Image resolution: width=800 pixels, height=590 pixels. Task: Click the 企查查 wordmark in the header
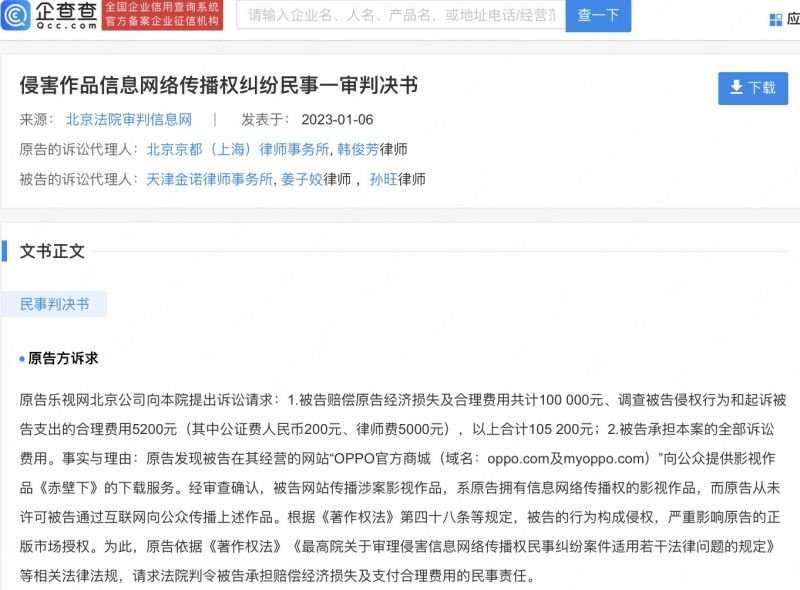click(66, 15)
